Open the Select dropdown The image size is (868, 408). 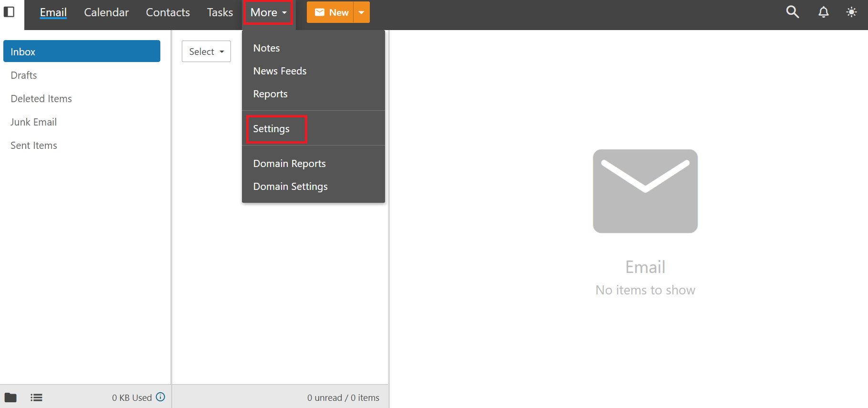point(206,52)
